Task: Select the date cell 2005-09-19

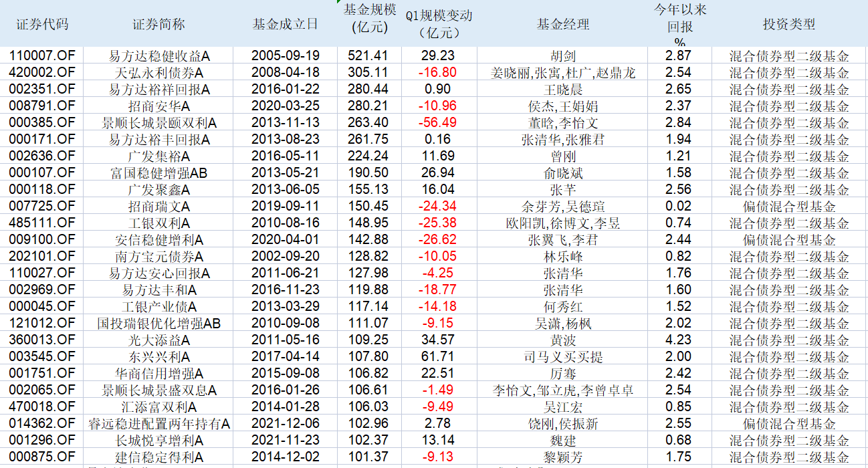Action: 285,55
